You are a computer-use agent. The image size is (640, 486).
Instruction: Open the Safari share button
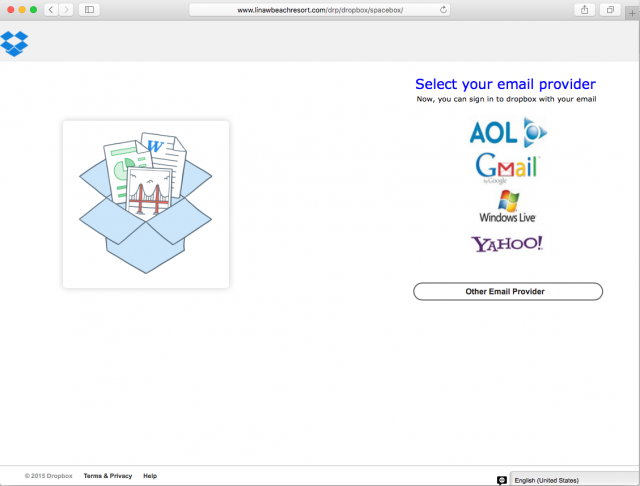(584, 9)
